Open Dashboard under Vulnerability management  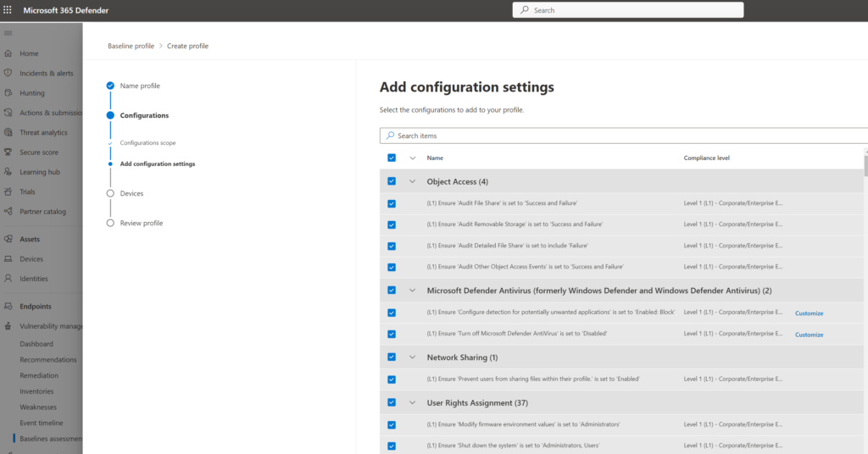[x=36, y=343]
